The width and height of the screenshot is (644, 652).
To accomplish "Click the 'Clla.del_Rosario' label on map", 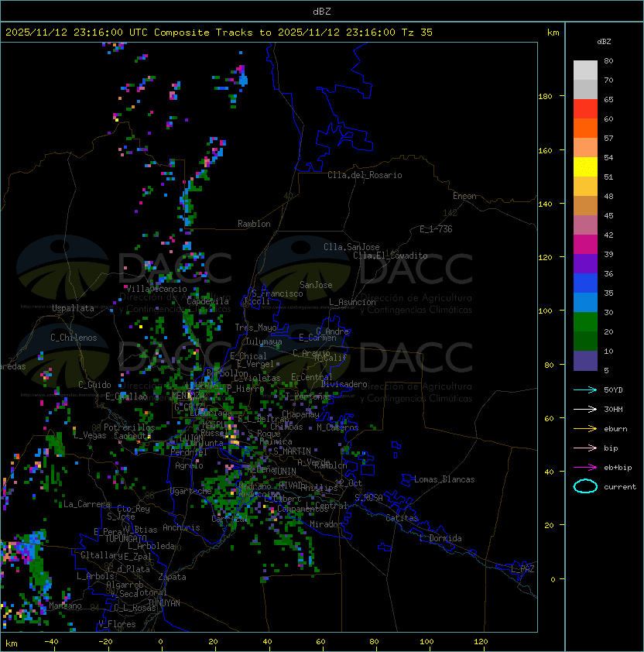I will [365, 175].
